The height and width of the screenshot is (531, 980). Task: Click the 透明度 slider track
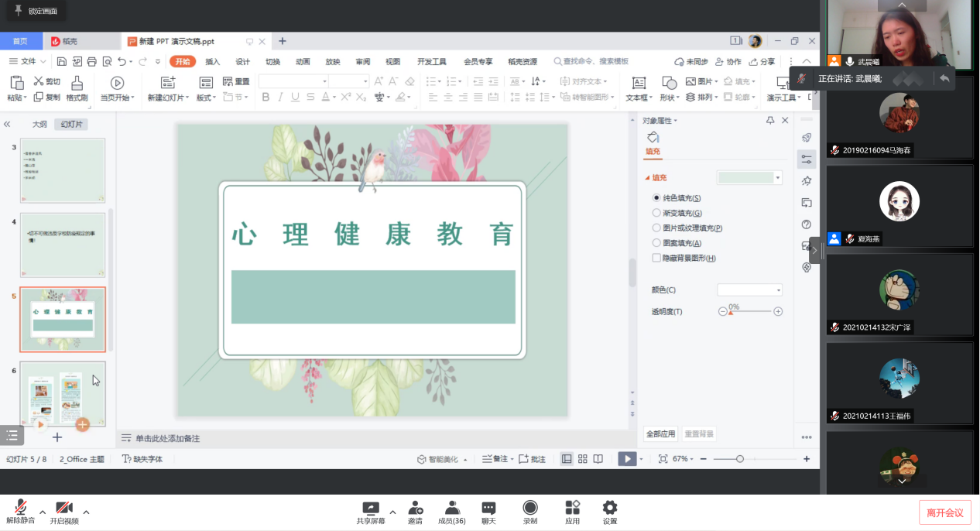click(x=750, y=311)
